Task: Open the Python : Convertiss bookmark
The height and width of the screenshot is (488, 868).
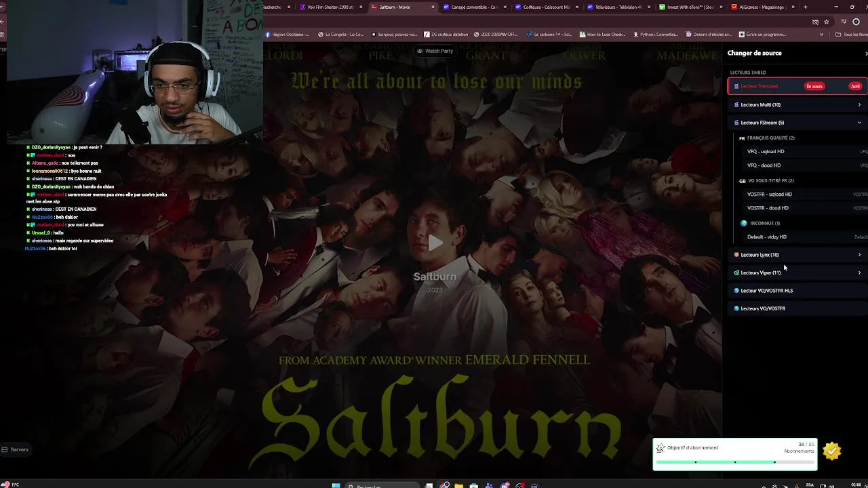Action: pos(655,34)
